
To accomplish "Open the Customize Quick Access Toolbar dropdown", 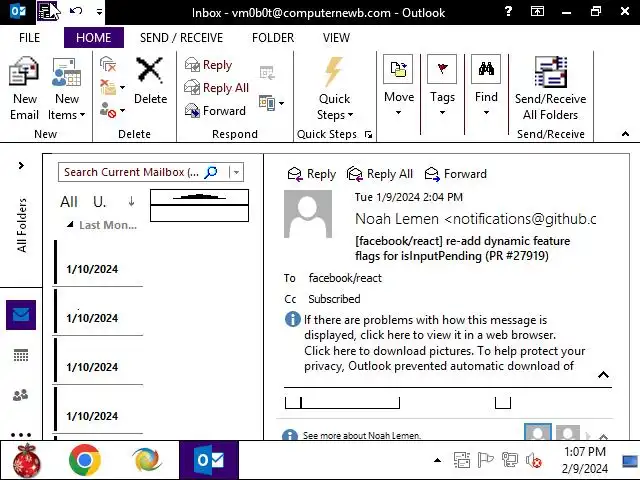I will point(99,12).
